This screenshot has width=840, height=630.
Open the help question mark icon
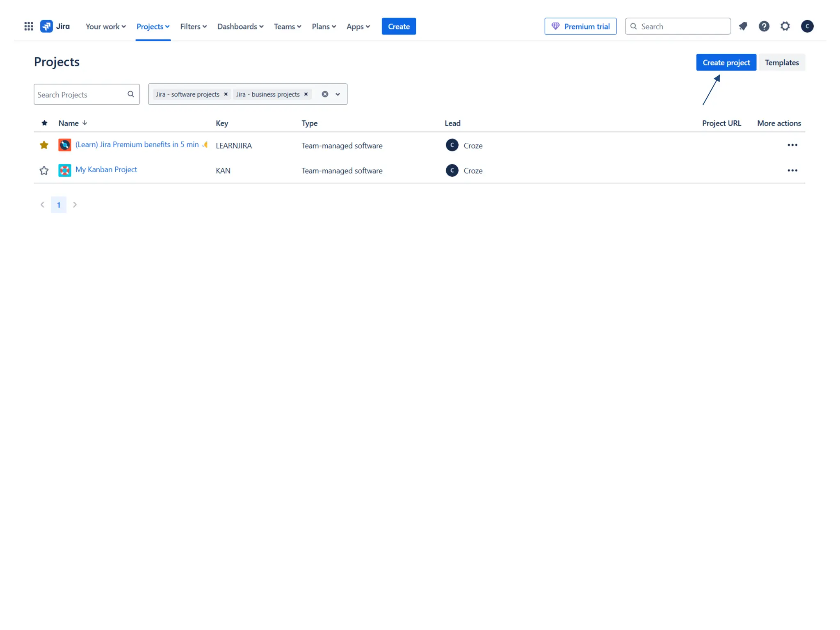764,26
